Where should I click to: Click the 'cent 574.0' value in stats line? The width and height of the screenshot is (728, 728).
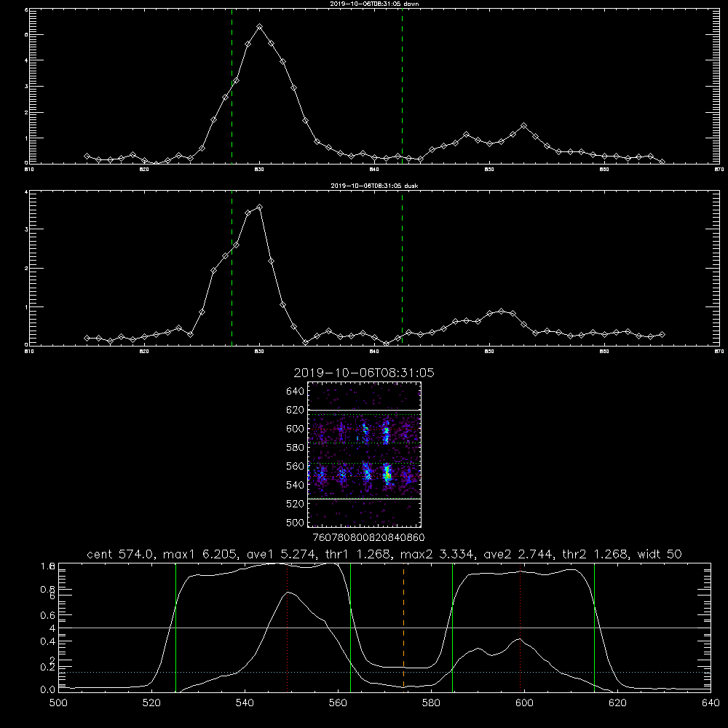[120, 554]
